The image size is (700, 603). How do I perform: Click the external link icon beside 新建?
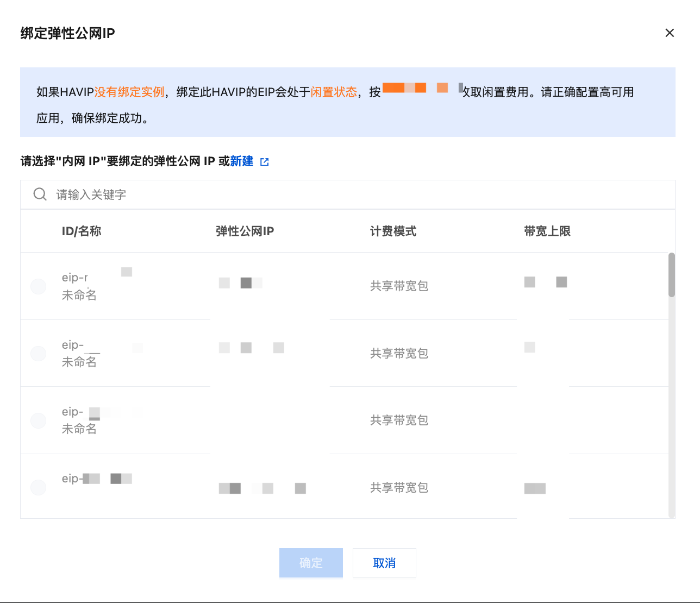pos(265,162)
